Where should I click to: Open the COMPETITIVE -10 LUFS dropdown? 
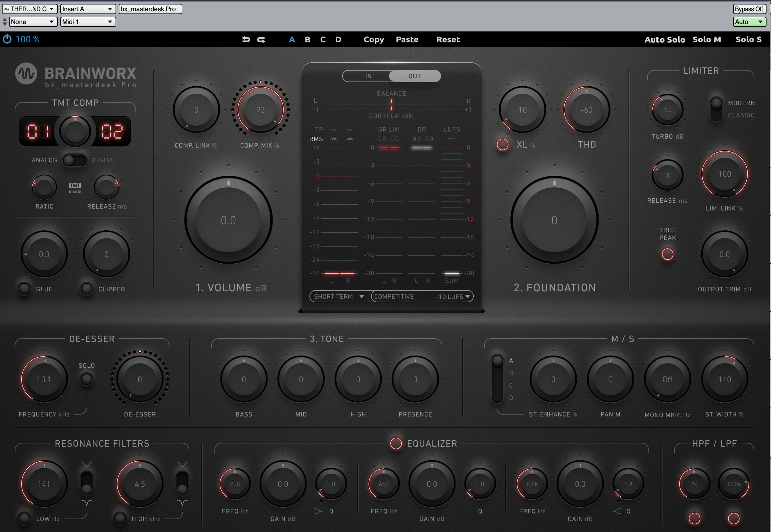(422, 296)
